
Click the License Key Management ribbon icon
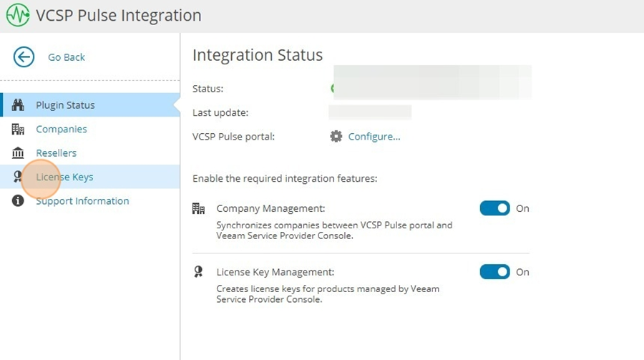[198, 272]
